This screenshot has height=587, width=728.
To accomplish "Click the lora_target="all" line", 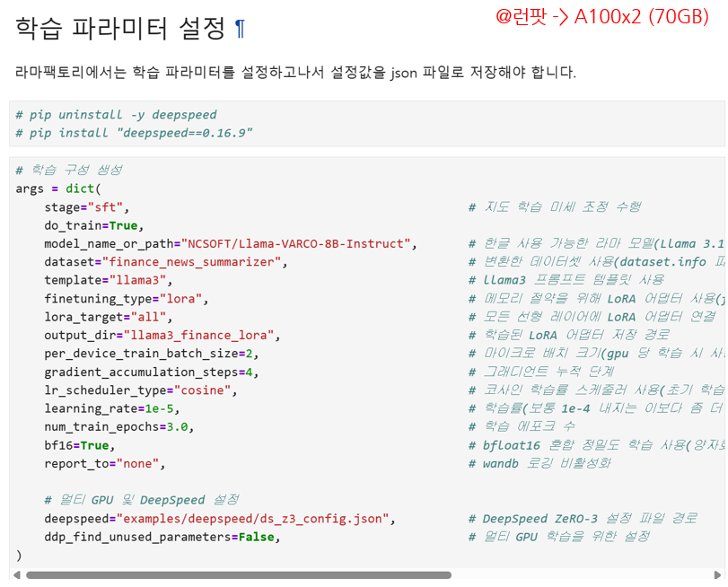I will (109, 317).
